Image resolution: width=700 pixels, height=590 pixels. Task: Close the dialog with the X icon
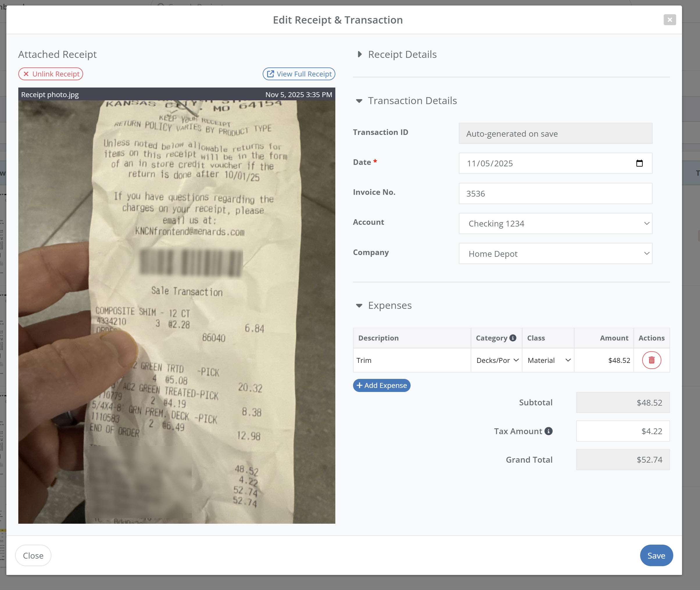click(x=669, y=20)
